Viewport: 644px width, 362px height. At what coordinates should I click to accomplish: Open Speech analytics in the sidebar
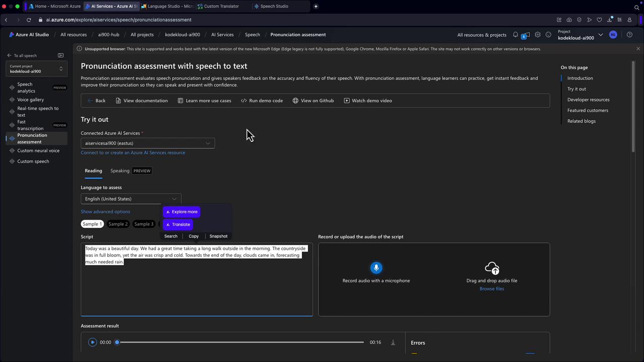[36, 87]
